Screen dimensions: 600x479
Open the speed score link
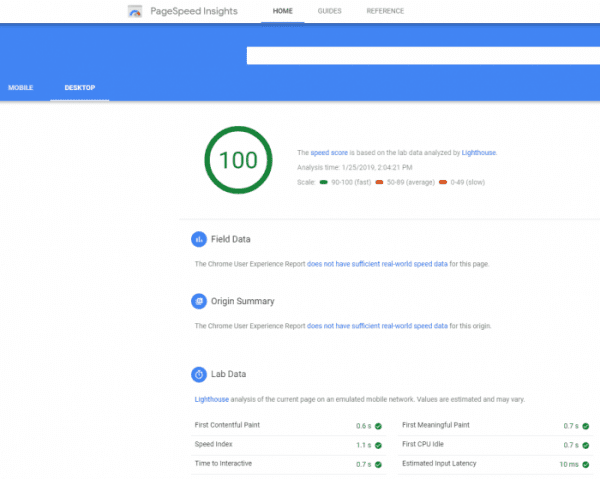click(329, 153)
